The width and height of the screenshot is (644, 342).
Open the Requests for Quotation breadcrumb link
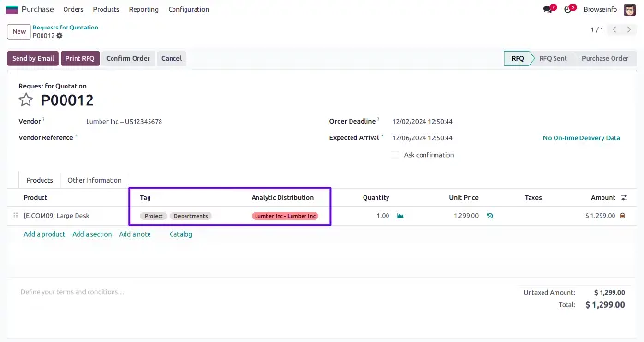66,28
